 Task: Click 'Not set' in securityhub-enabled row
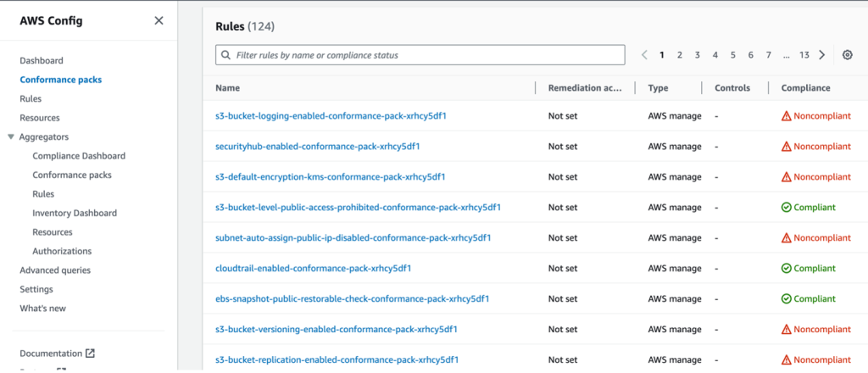coord(563,147)
